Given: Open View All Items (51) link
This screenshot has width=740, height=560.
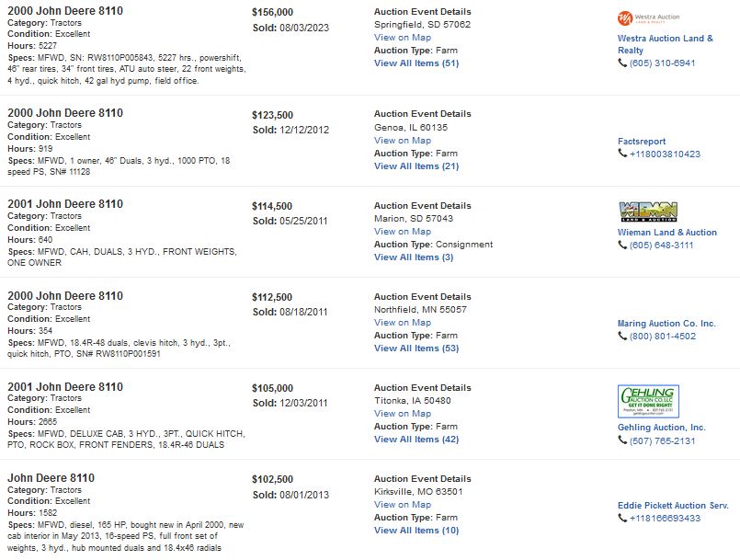Looking at the screenshot, I should point(416,63).
